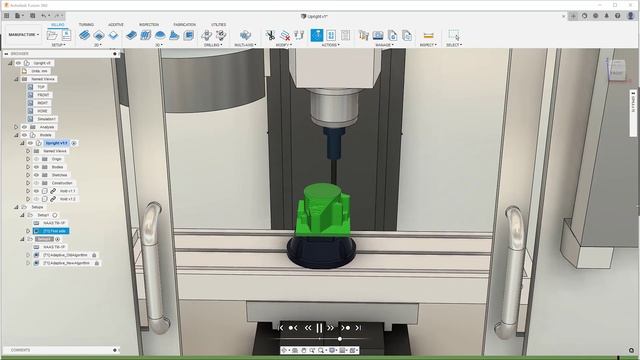Viewport: 640px width, 360px height.
Task: Open the Tool Library icon
Action: click(x=363, y=35)
